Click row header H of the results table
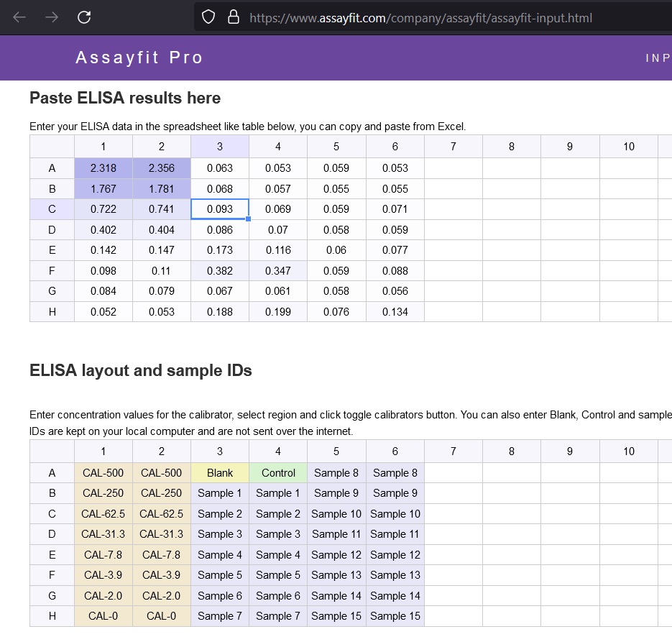Screen dimensions: 672x642 [52, 311]
